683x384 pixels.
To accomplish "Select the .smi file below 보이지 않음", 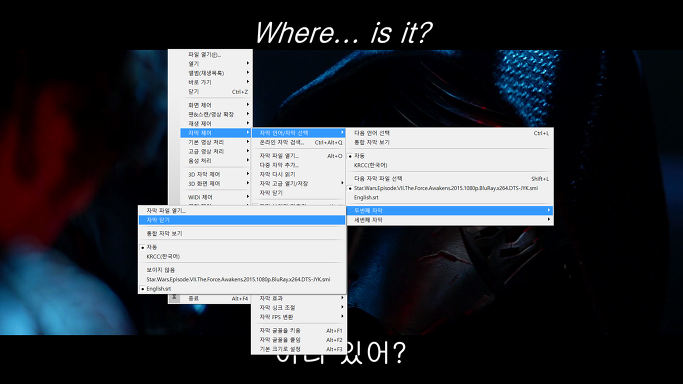I will pos(242,279).
